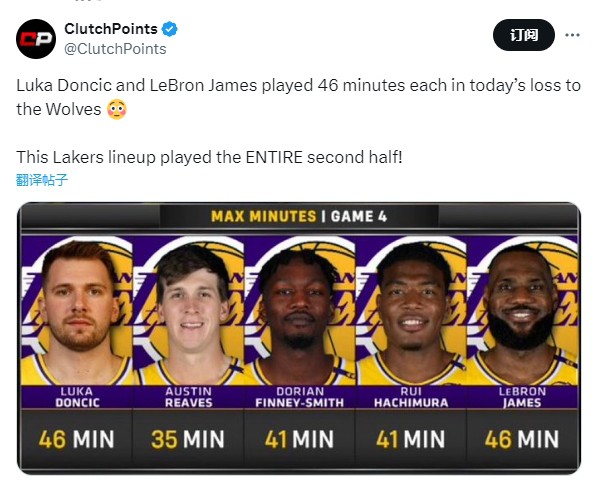The image size is (592, 484).
Task: Open Dorian Finney-Smith's player photo
Action: [300, 310]
